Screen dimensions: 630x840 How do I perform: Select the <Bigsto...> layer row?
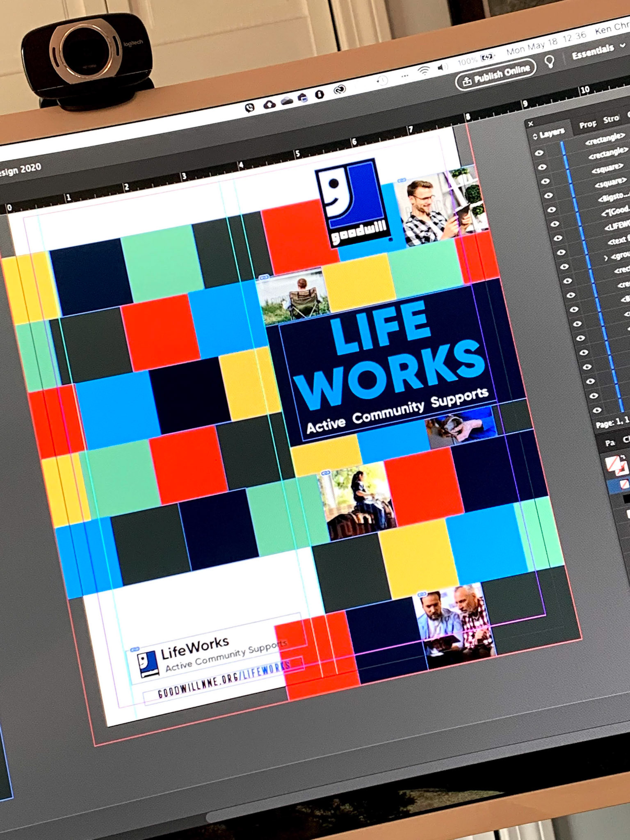point(614,197)
